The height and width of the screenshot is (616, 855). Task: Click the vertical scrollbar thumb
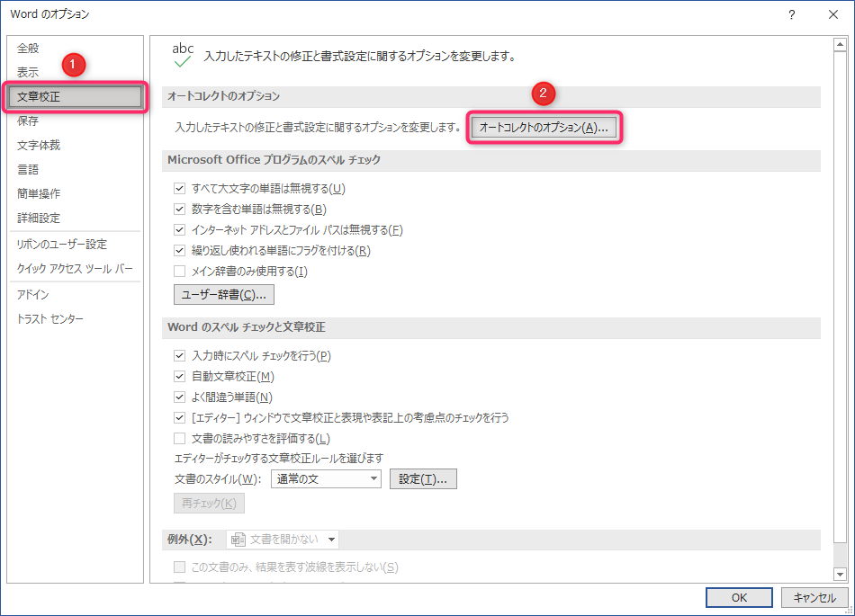840,298
